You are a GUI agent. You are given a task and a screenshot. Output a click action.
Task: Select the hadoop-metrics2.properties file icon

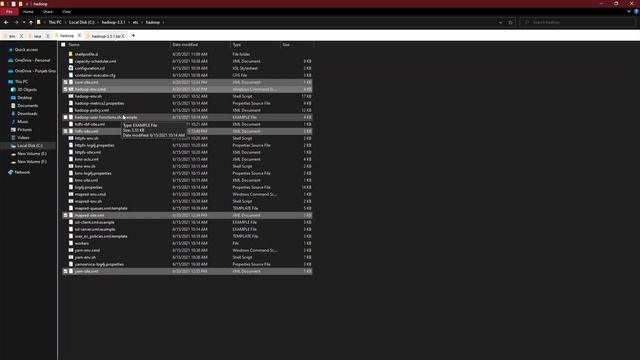(71, 103)
